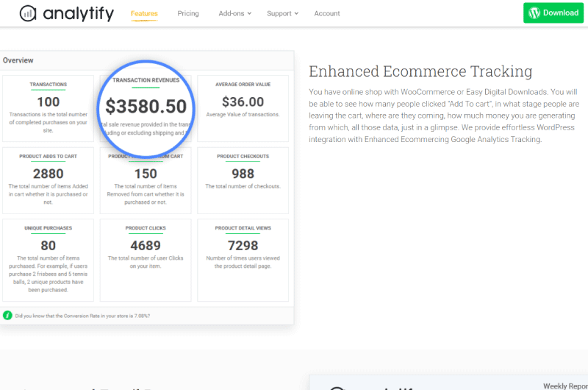
Task: Click the analytify wordmark text
Action: click(79, 14)
